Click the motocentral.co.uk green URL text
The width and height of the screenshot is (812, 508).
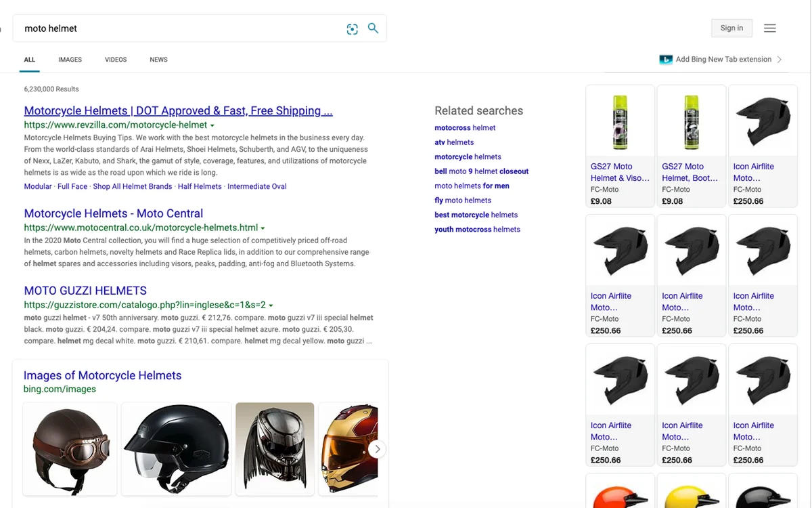point(141,228)
